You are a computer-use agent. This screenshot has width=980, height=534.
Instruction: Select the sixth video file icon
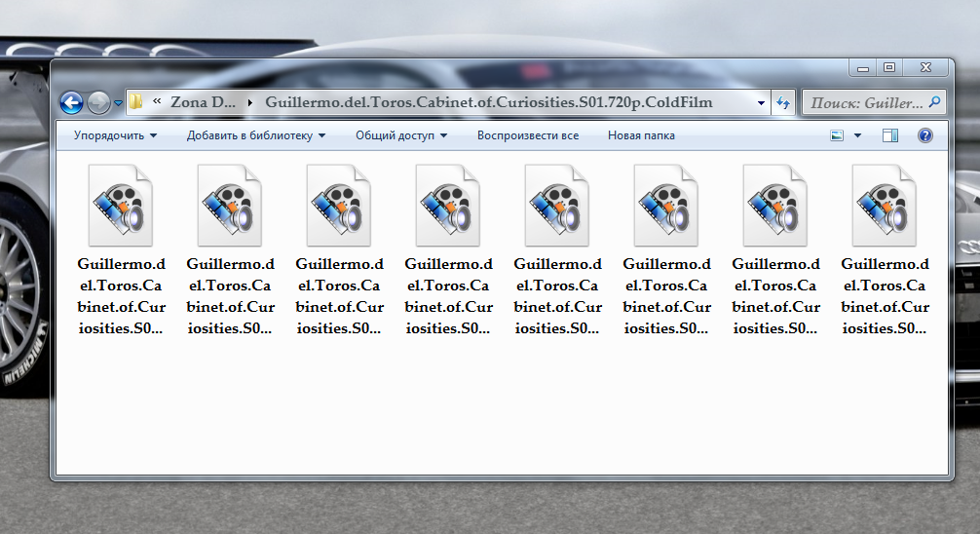pyautogui.click(x=665, y=206)
